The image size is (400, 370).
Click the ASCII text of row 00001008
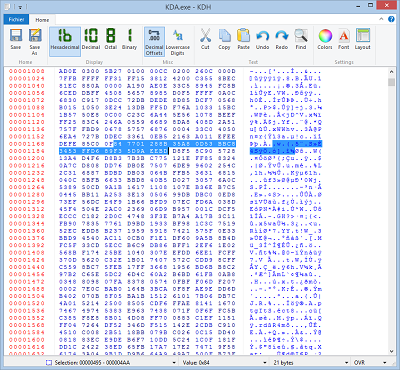pos(286,71)
